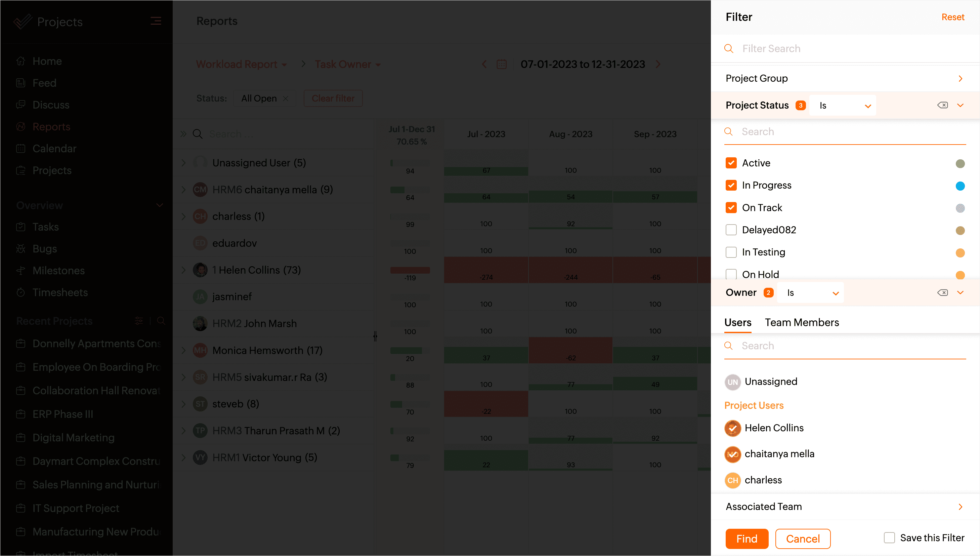Check the Save this Filter checkbox
980x556 pixels.
[889, 538]
